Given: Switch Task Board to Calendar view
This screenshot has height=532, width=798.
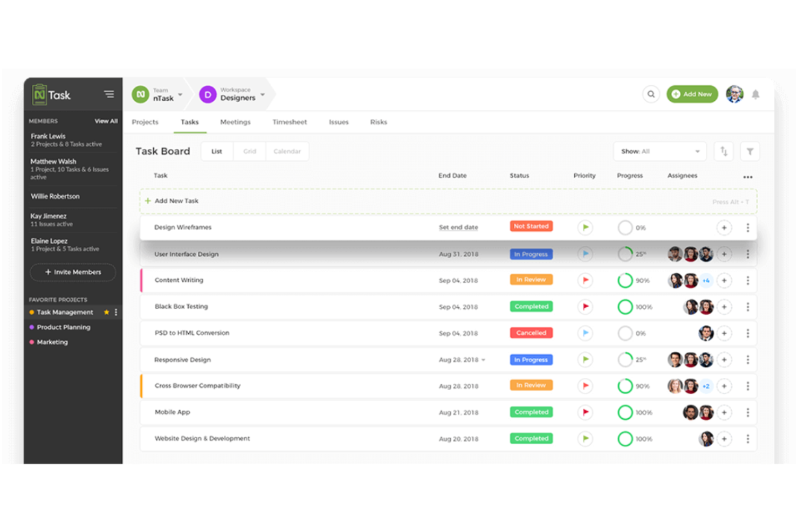Looking at the screenshot, I should coord(287,151).
